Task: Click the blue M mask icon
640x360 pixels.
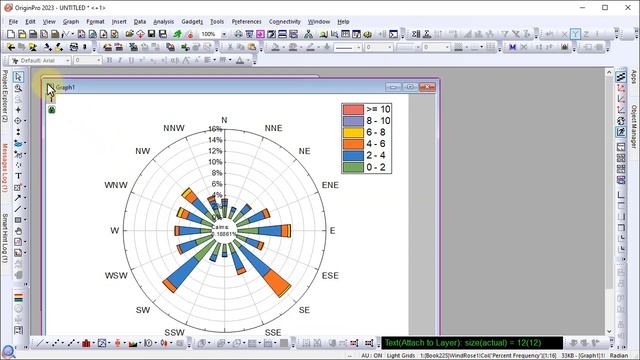Action: [513, 47]
